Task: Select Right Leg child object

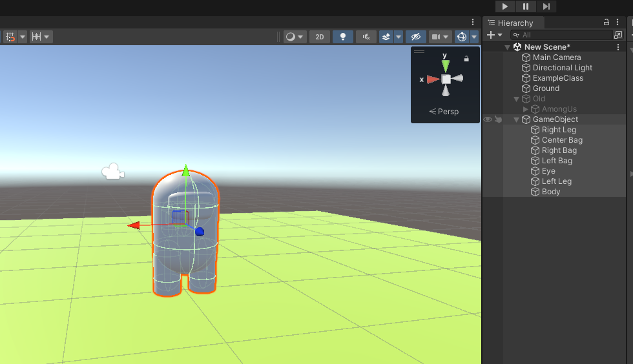Action: [559, 130]
